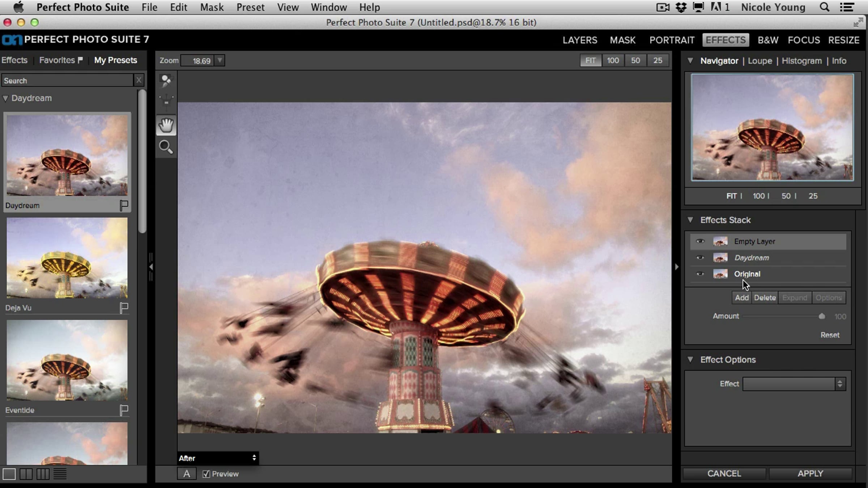
Task: Switch to the B&W module
Action: tap(768, 40)
